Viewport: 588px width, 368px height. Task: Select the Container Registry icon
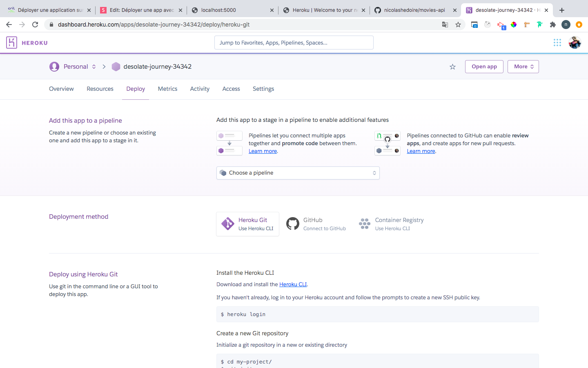[365, 224]
